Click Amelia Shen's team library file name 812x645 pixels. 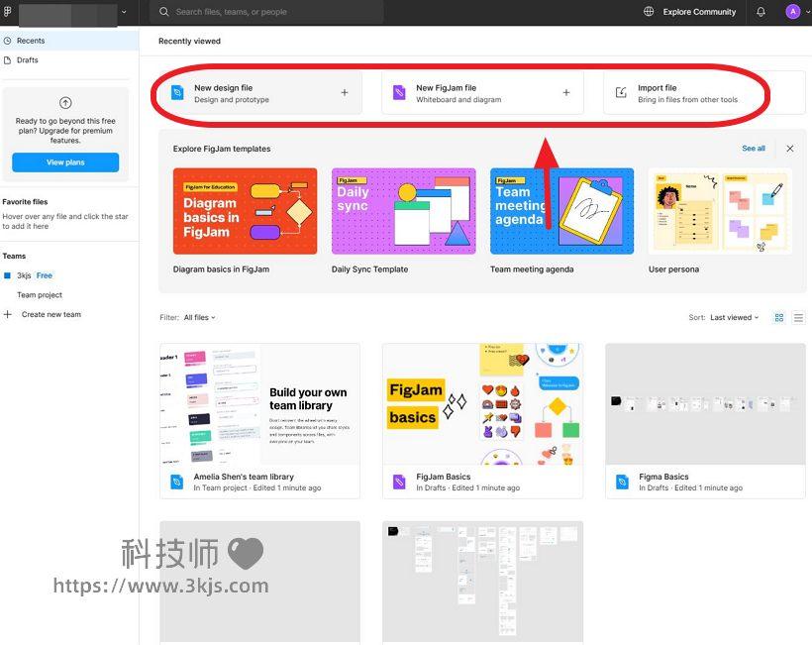pyautogui.click(x=244, y=477)
